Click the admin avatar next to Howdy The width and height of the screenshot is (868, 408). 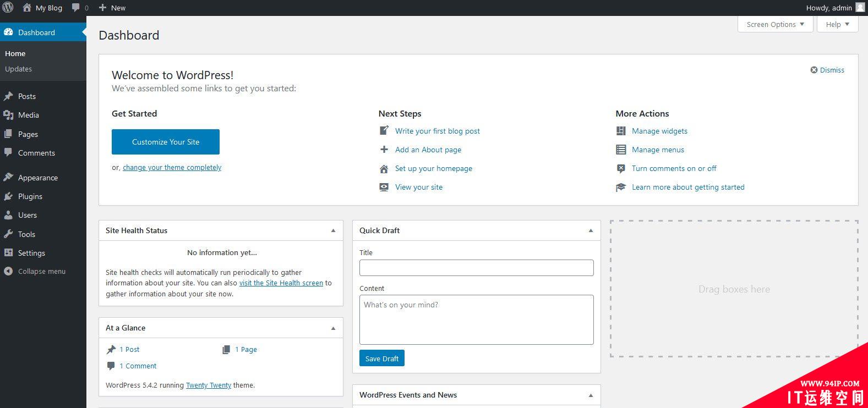860,8
